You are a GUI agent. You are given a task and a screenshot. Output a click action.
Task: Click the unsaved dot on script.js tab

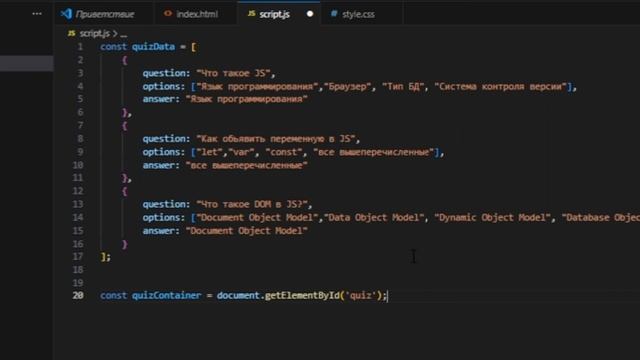pos(310,14)
